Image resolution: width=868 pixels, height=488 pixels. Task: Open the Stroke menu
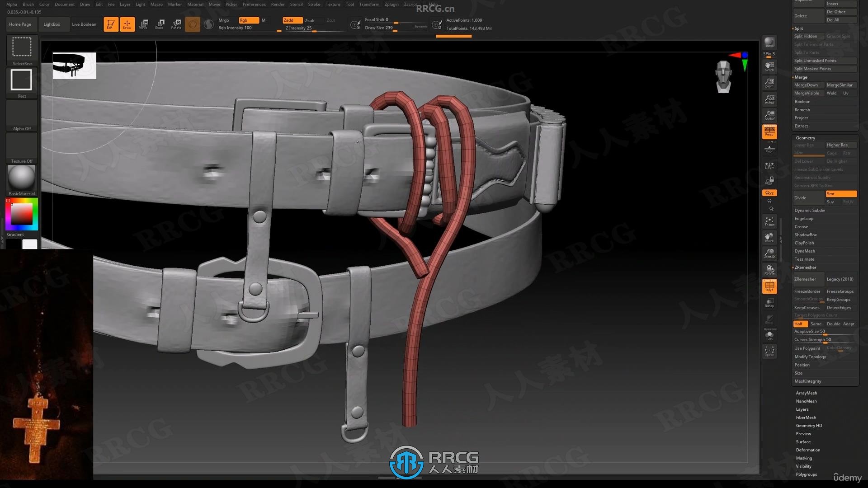[x=314, y=4]
